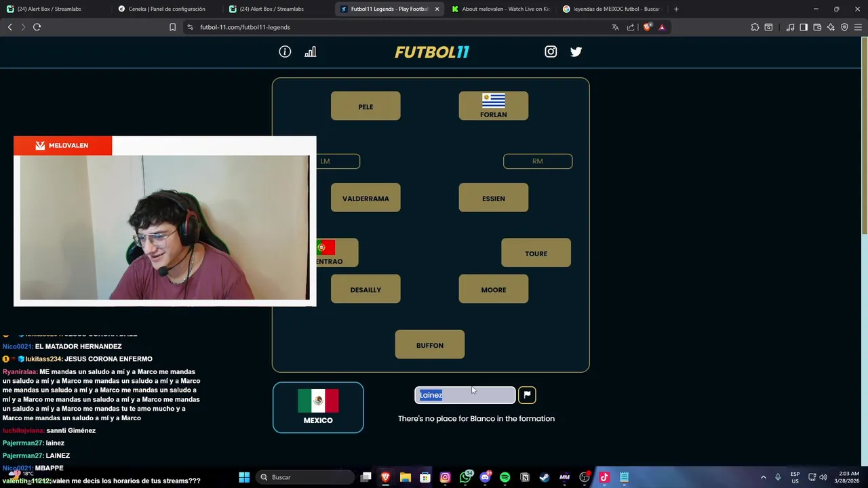Toggle the browser sidebar panel icon
The image size is (868, 488).
[804, 27]
